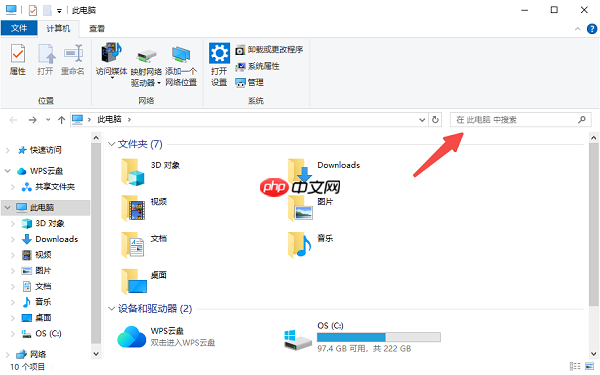Select 音乐 in the sidebar tree

tap(37, 302)
